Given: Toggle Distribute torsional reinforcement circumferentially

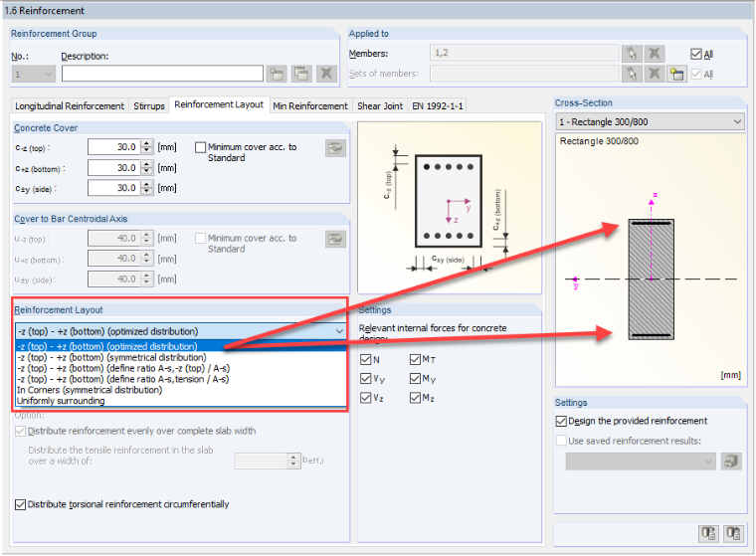Looking at the screenshot, I should [20, 504].
